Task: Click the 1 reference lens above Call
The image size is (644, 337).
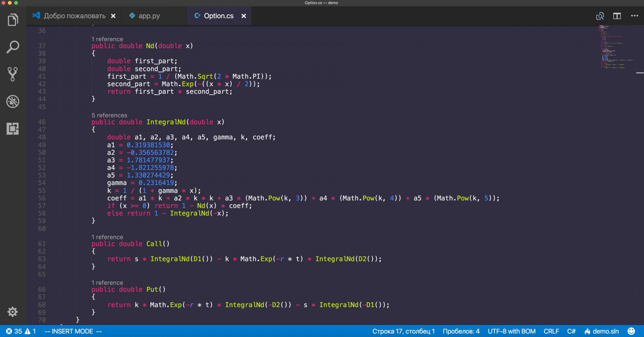Action: (x=107, y=237)
